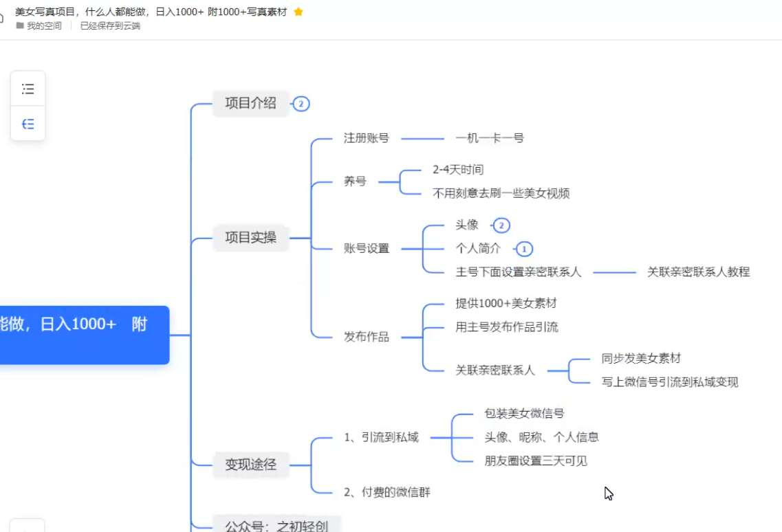Screen dimensions: 782x532
Task: Select the 项目实操 branch node
Action: click(x=250, y=238)
